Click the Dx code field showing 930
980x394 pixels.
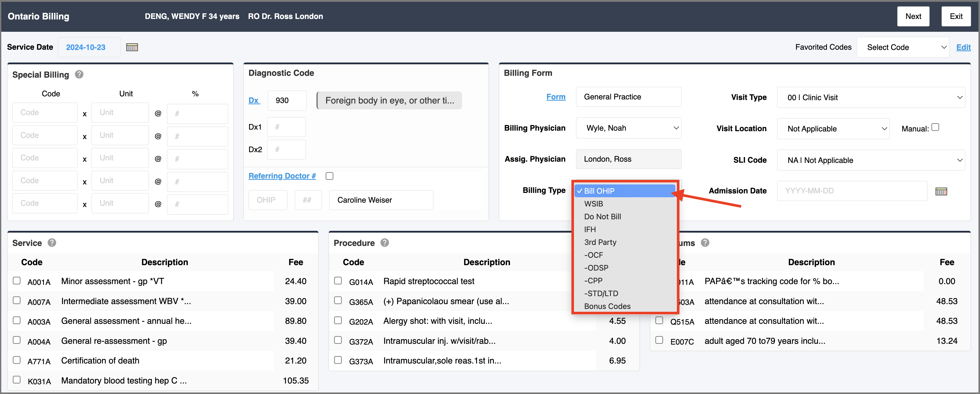287,100
